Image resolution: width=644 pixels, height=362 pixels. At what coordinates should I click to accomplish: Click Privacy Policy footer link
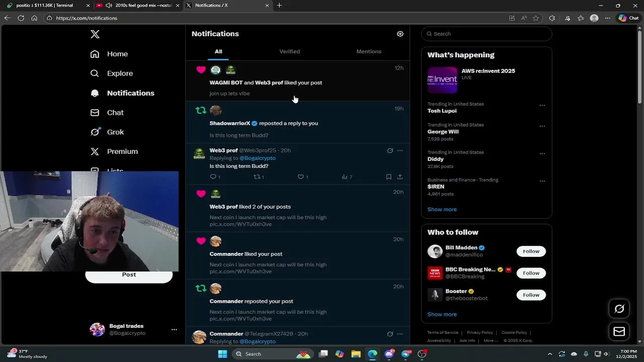(479, 332)
